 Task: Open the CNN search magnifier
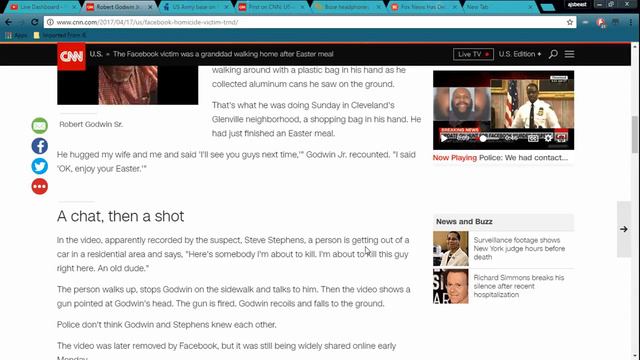point(553,54)
